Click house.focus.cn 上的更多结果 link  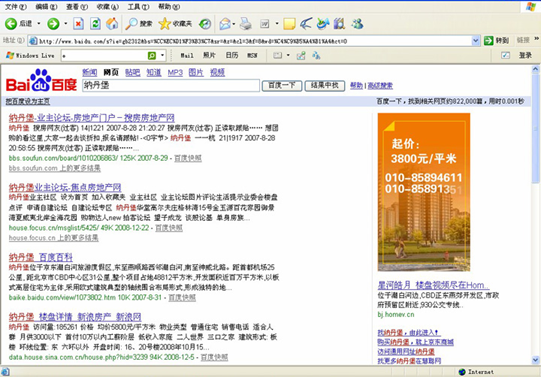(53, 238)
